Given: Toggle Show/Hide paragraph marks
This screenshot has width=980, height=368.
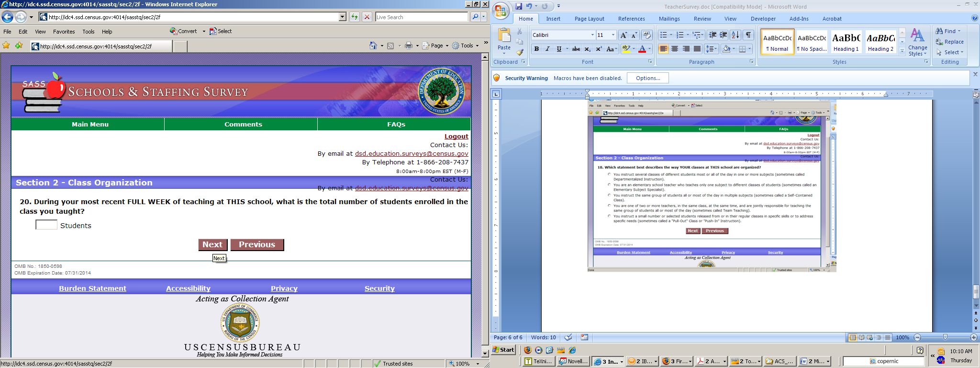Looking at the screenshot, I should pyautogui.click(x=748, y=35).
